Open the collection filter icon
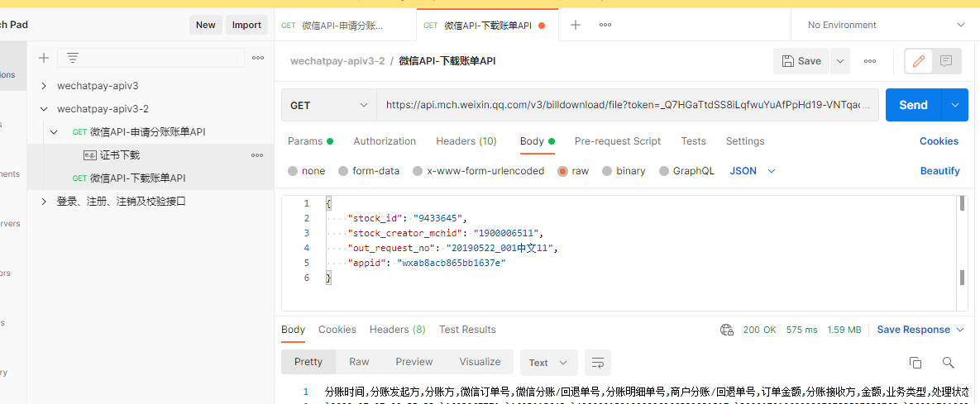 [x=73, y=58]
